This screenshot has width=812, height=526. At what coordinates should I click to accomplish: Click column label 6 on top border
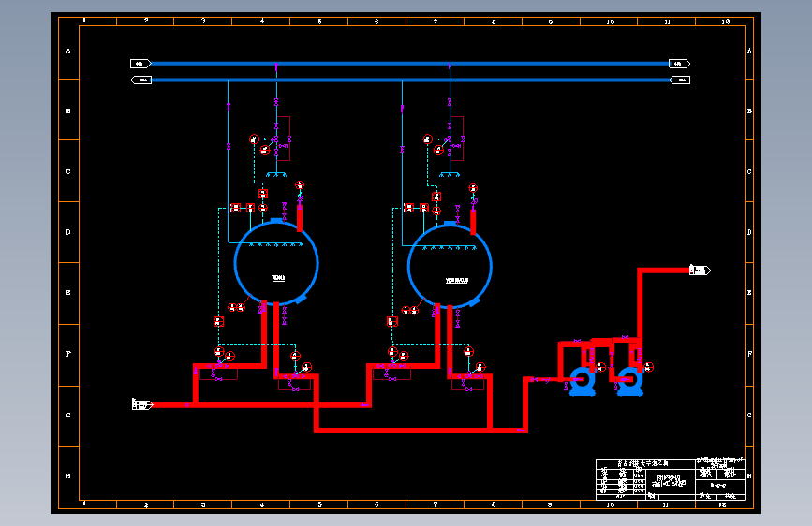376,22
